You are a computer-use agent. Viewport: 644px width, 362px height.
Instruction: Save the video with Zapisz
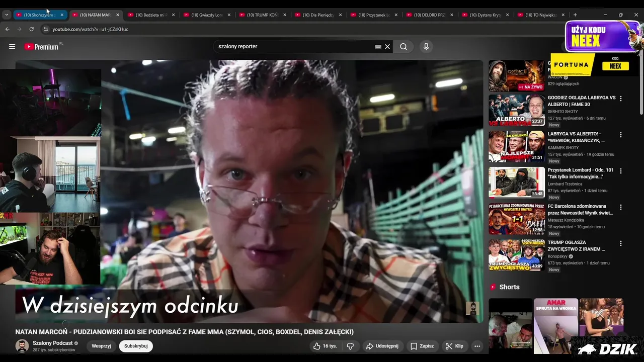point(422,346)
